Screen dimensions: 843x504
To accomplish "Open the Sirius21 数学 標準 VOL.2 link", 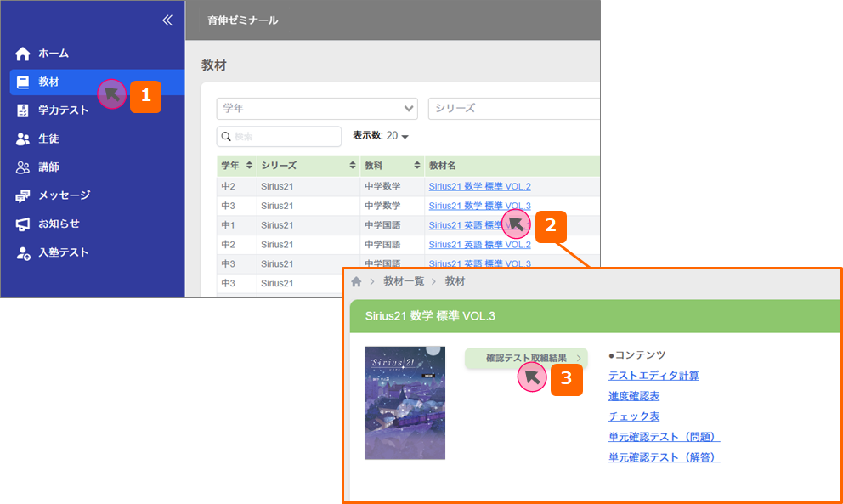I will click(479, 186).
